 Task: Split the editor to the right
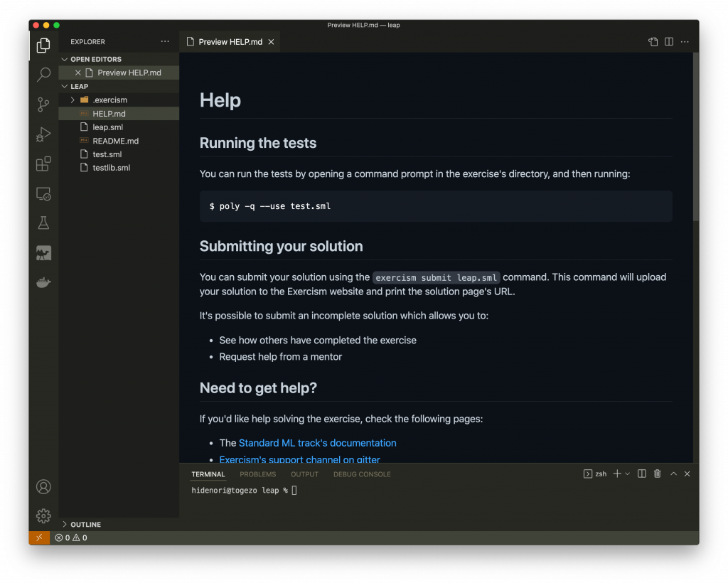pyautogui.click(x=669, y=42)
